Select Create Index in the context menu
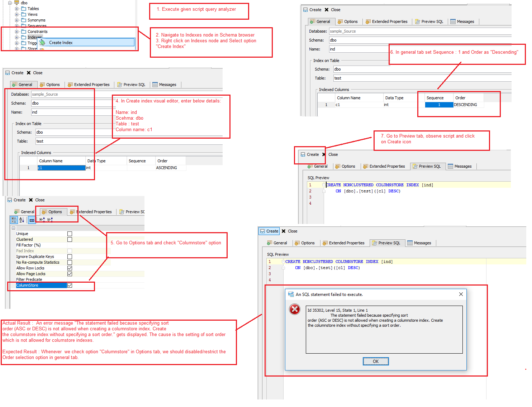532x407 pixels. tap(86, 42)
